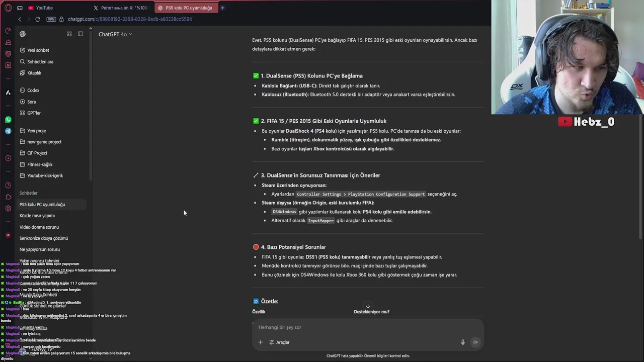
Task: Click heading 4. Bazı Potansiyel Sorunlar
Action: click(x=293, y=247)
